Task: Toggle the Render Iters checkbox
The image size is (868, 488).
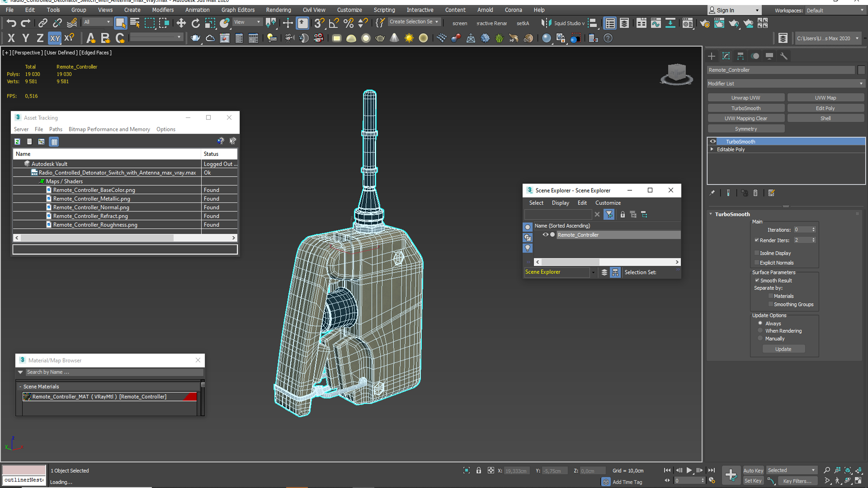Action: (x=757, y=240)
